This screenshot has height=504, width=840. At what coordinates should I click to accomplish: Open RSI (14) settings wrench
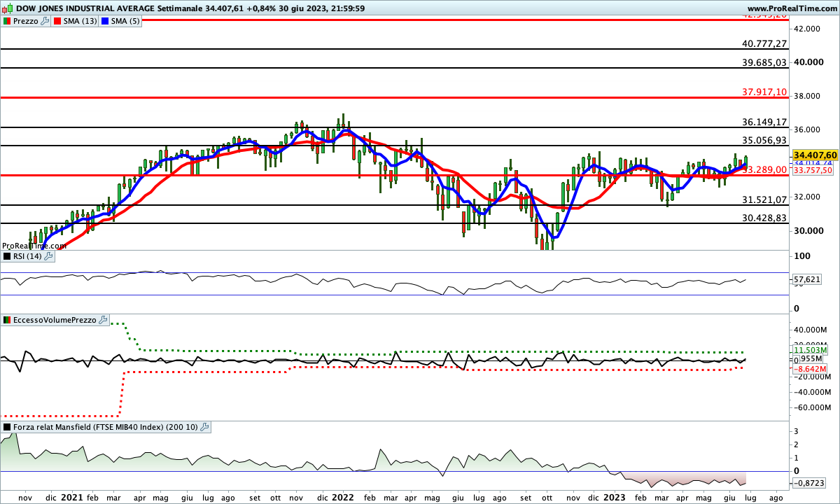tap(48, 256)
